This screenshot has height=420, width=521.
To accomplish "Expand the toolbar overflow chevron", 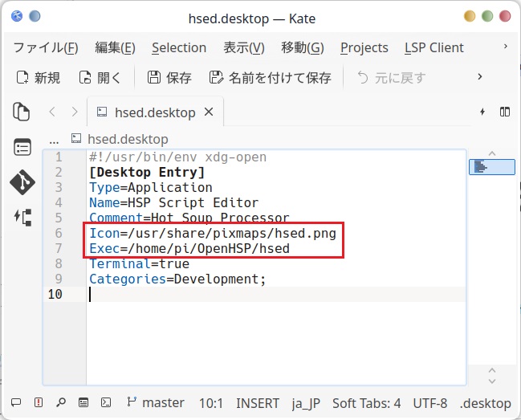I will click(479, 77).
